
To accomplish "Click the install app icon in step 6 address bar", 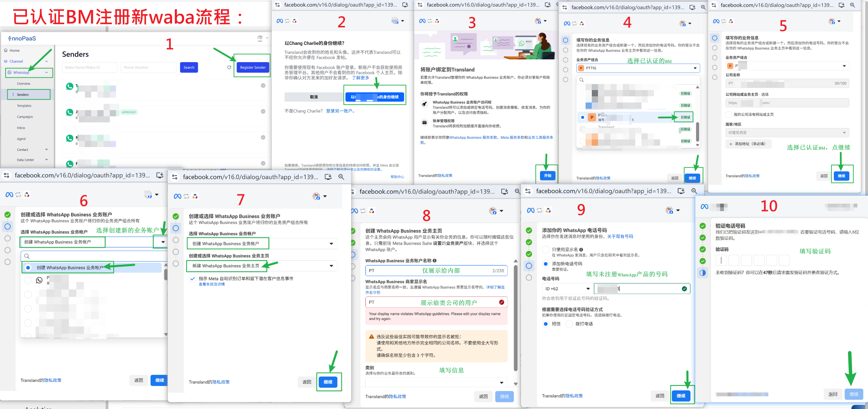I will 160,175.
